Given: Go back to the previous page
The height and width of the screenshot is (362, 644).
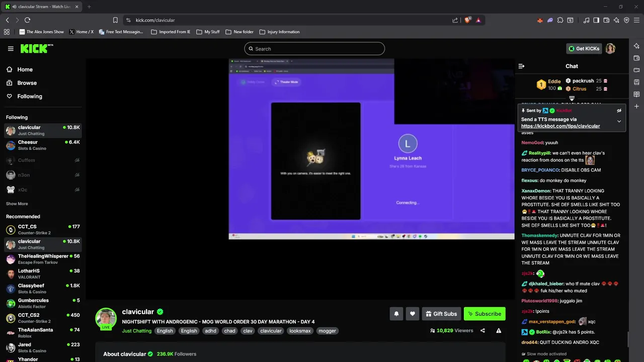Looking at the screenshot, I should click(7, 20).
